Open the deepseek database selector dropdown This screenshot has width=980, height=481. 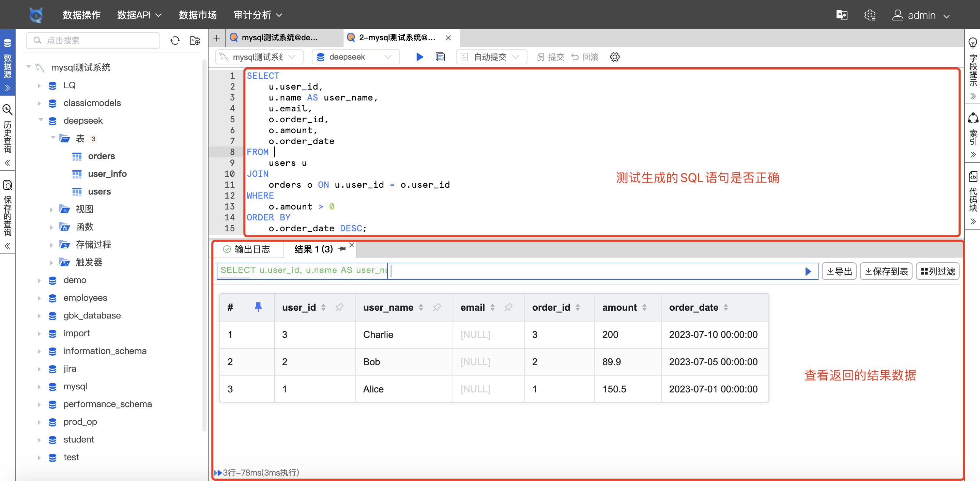(355, 57)
